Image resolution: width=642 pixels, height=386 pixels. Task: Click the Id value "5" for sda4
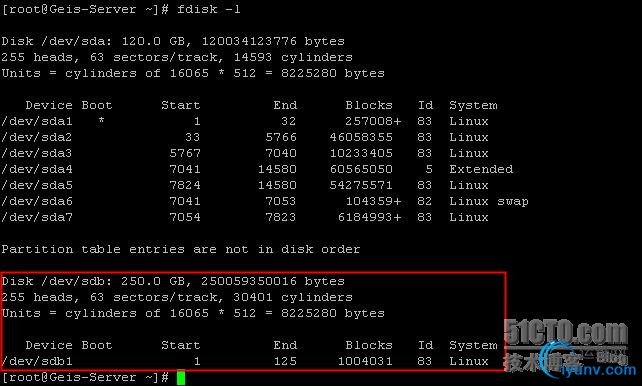429,169
